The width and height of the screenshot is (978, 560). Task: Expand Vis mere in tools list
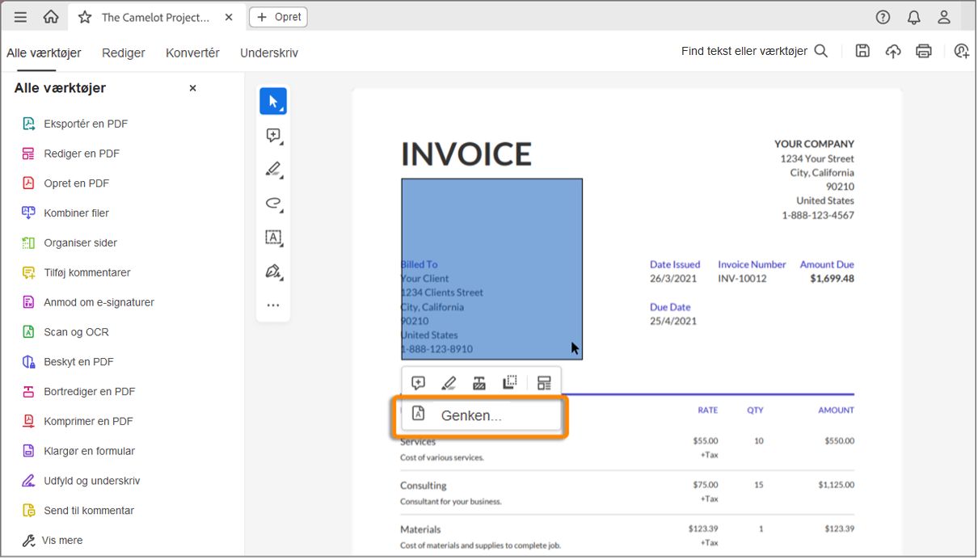click(62, 541)
